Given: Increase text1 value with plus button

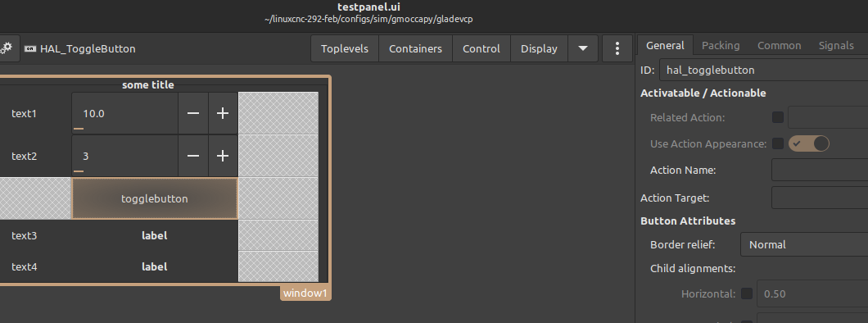Looking at the screenshot, I should pos(223,114).
